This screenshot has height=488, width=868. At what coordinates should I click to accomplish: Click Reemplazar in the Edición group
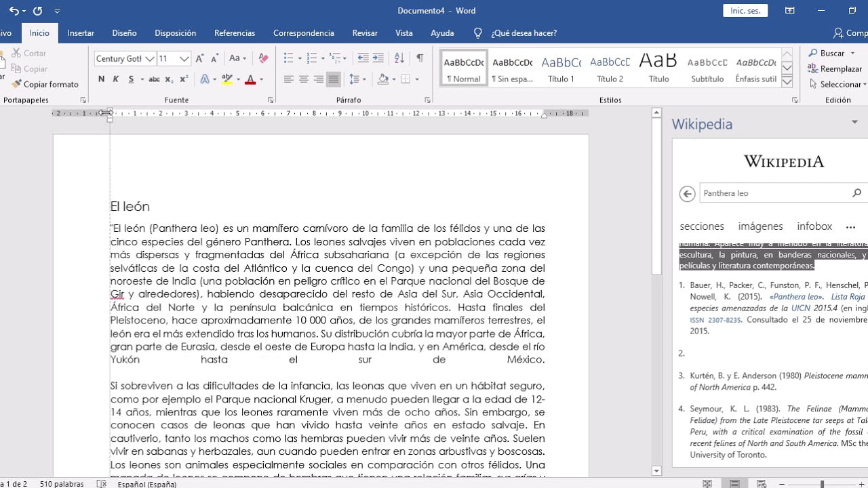tap(835, 68)
